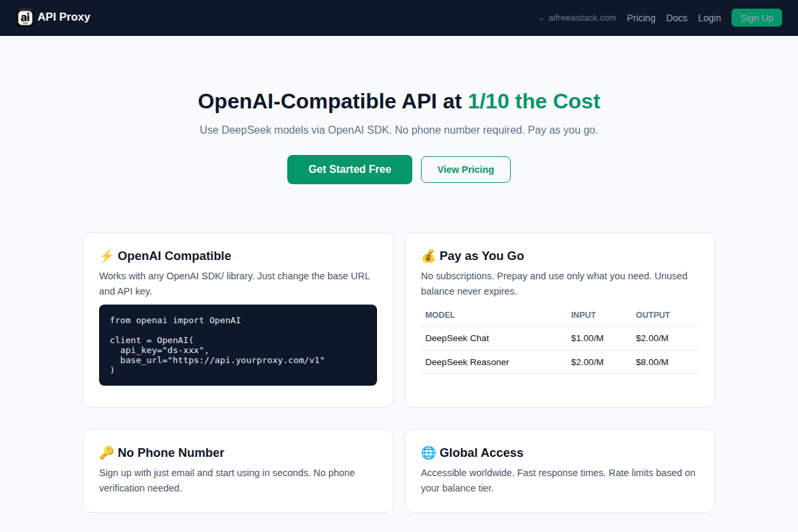The width and height of the screenshot is (798, 532).
Task: Click the green '1/10 the Cost' headline text
Action: pos(534,101)
